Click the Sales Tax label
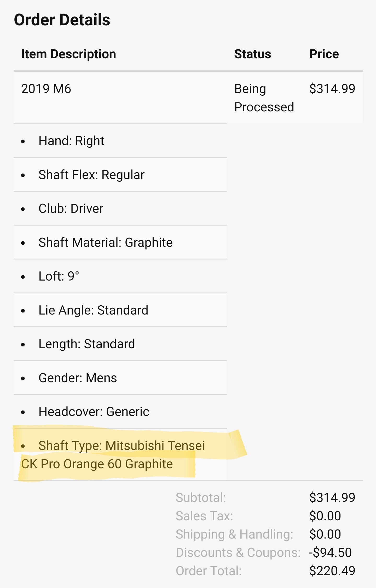Viewport: 376px width, 588px height. 204,516
